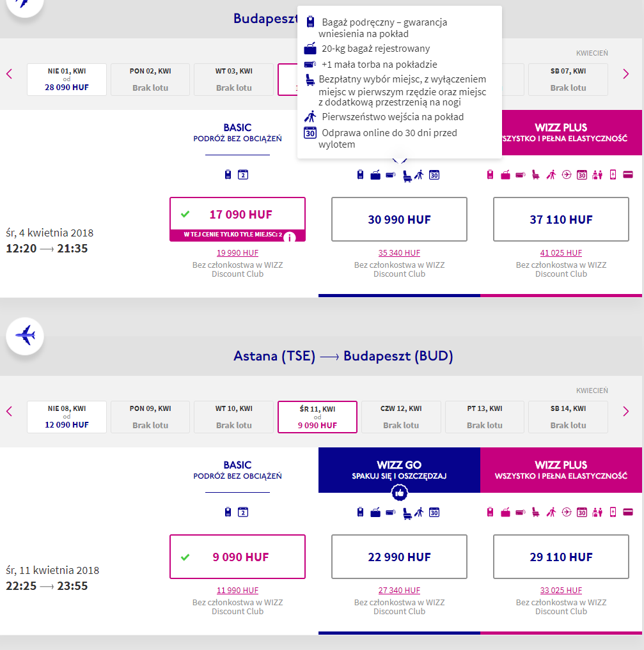Choose date WT 10, KWI
The image size is (644, 650).
234,417
